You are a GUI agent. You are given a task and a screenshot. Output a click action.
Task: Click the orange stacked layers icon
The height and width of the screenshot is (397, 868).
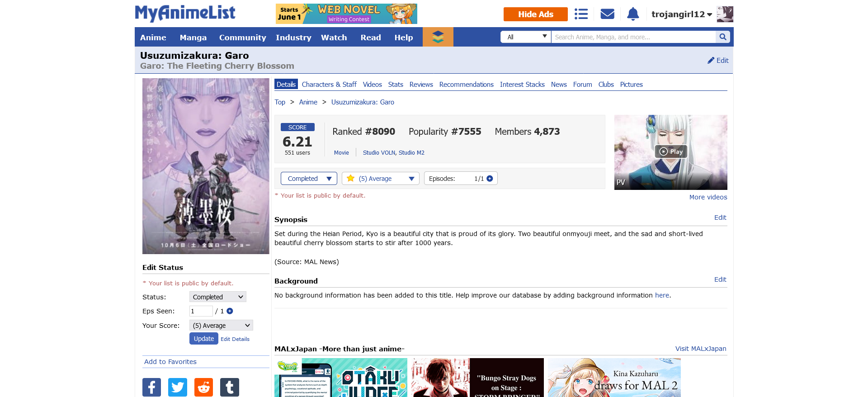[x=438, y=37]
